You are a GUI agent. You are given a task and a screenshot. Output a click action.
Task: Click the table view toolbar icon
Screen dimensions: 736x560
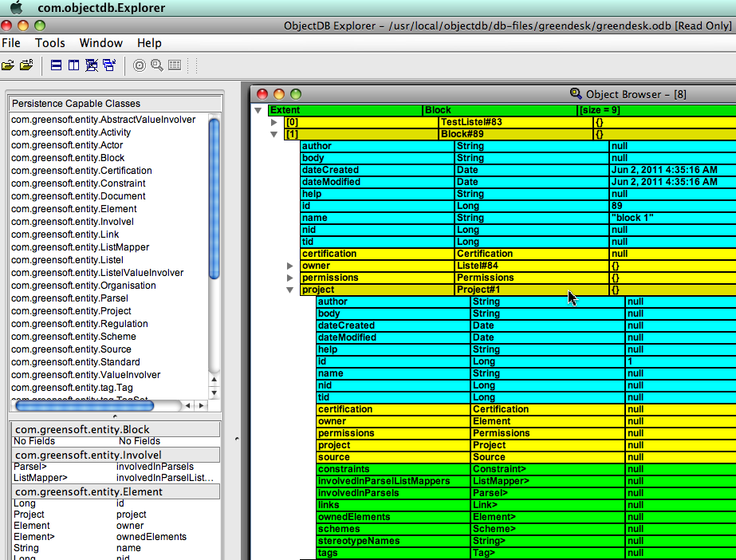click(x=175, y=65)
